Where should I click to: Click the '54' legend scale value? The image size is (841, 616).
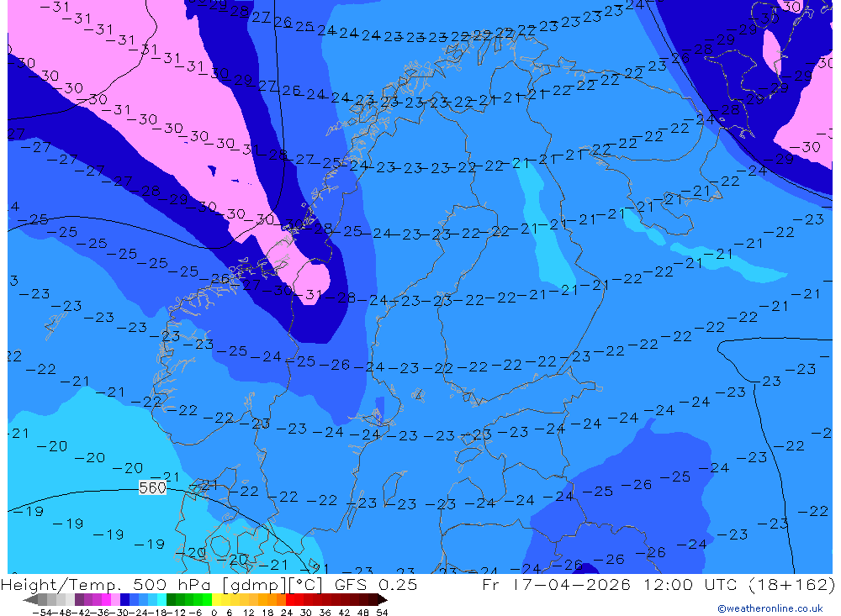point(382,613)
